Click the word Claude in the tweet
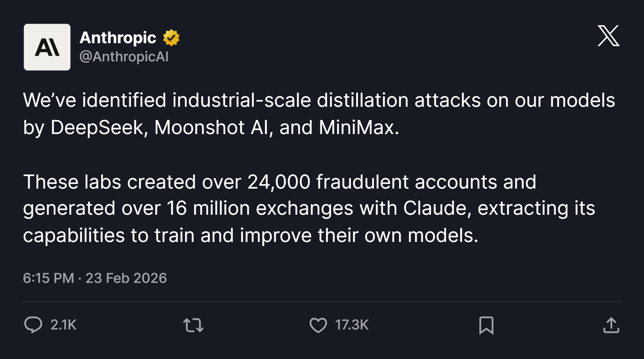The width and height of the screenshot is (644, 359). pos(437,208)
